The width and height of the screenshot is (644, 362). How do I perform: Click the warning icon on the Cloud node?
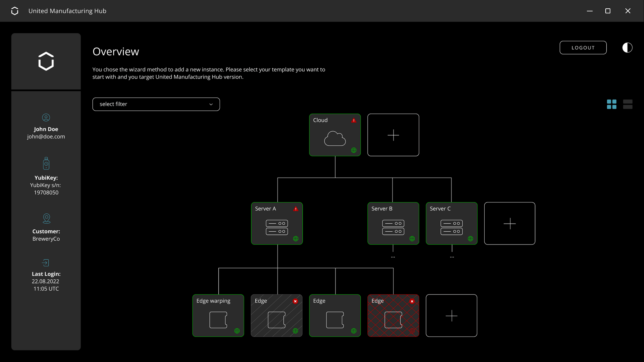click(x=353, y=120)
